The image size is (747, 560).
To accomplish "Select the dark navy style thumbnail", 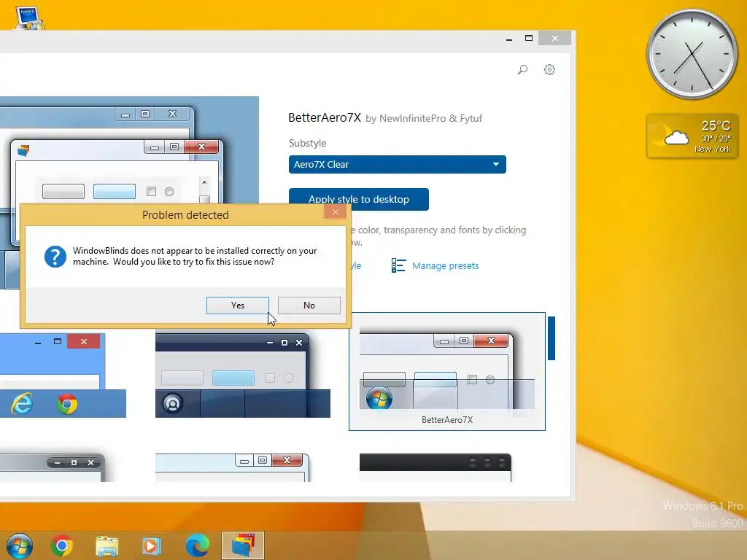I will point(242,376).
